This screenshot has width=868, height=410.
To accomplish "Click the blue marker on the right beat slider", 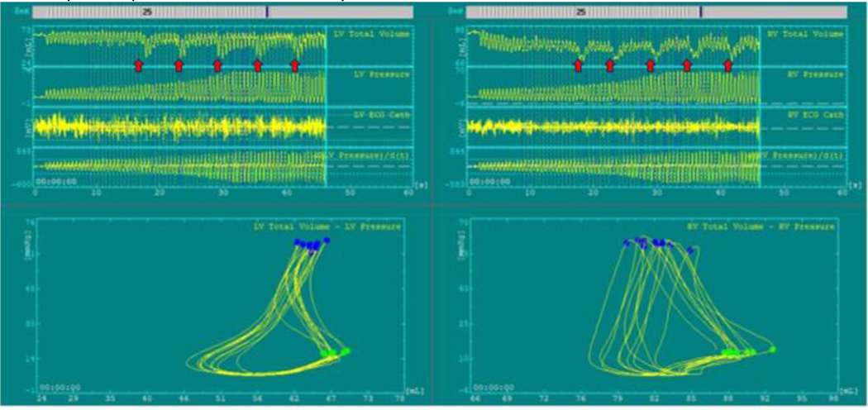I will [x=701, y=12].
